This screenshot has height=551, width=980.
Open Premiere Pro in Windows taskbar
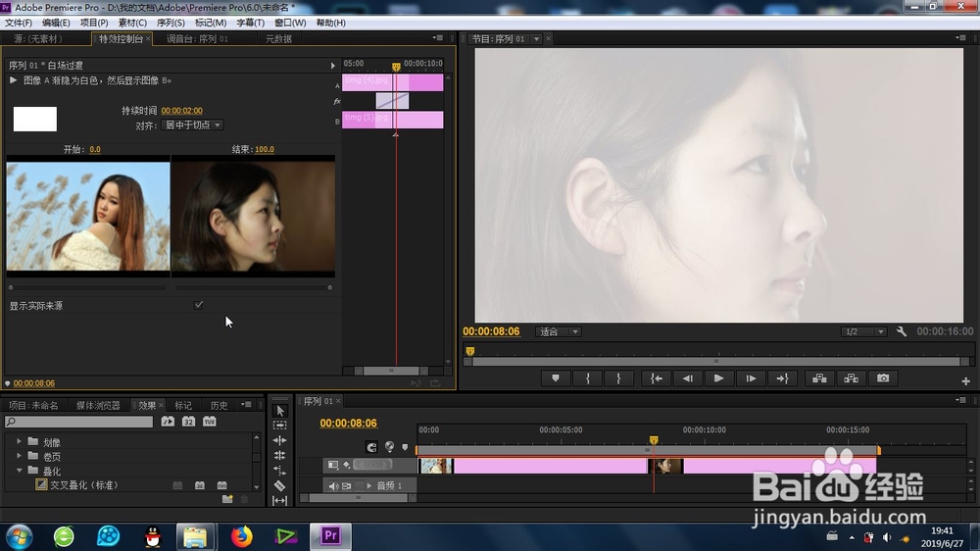[330, 536]
